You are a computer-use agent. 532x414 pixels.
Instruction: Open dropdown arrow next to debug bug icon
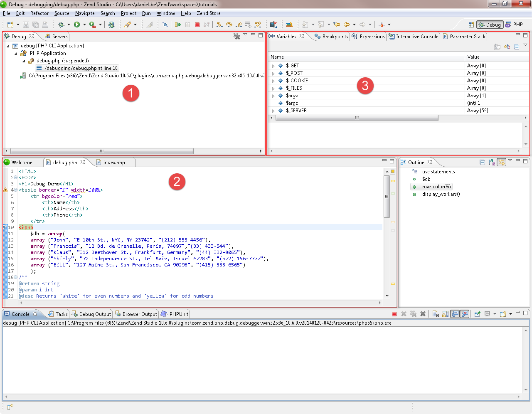click(x=69, y=25)
